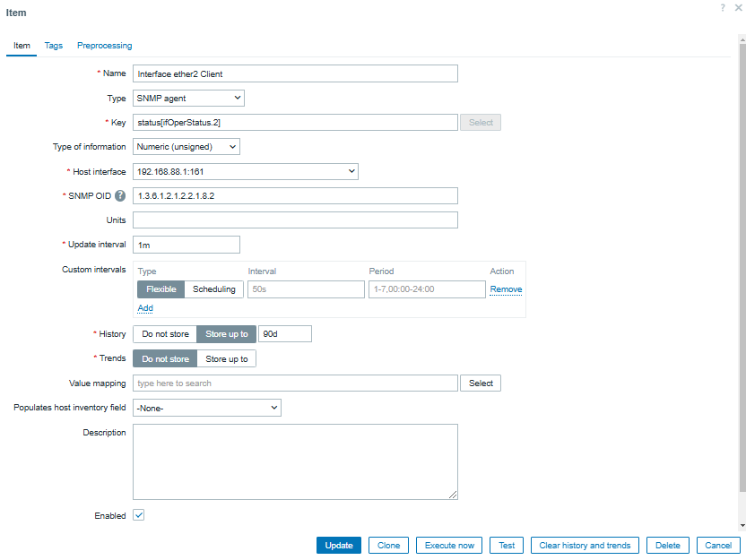Click the Update button
746x560 pixels.
click(339, 546)
